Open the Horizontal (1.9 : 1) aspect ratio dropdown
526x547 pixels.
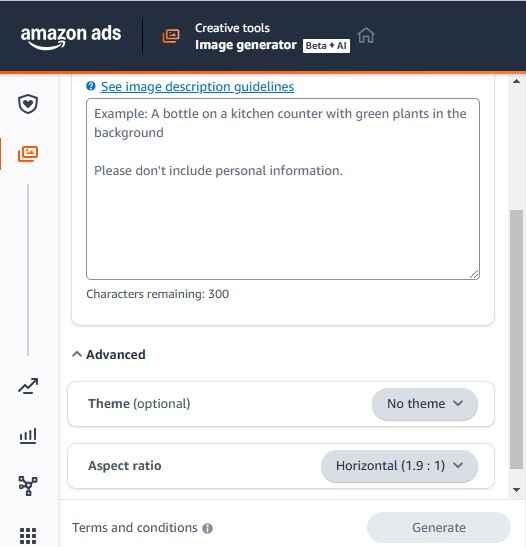tap(399, 466)
